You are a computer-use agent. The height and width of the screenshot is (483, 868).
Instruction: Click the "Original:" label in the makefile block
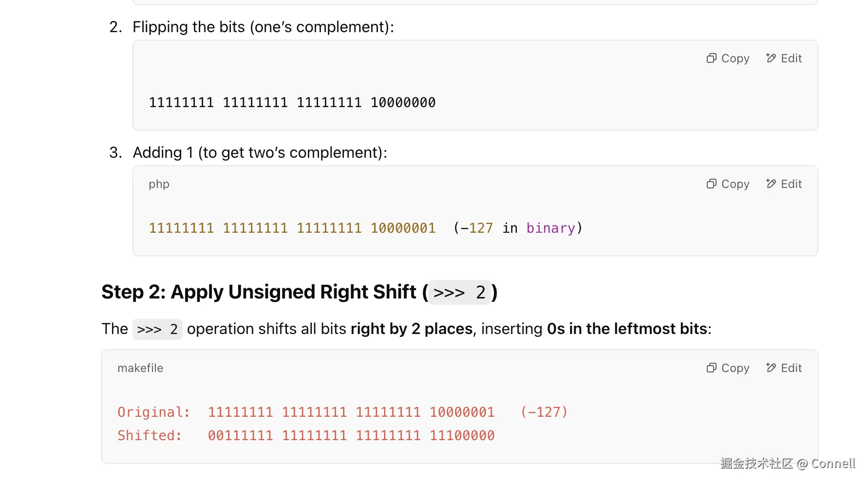(x=153, y=412)
